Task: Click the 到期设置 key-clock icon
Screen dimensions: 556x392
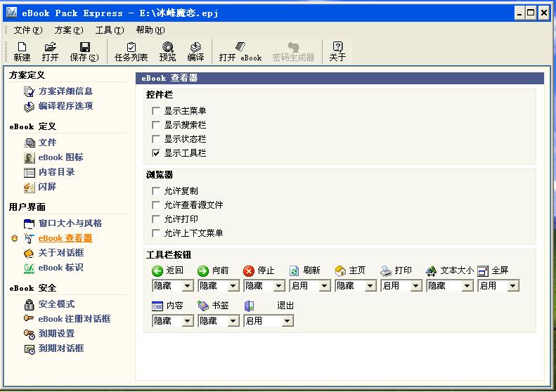Action: (29, 334)
